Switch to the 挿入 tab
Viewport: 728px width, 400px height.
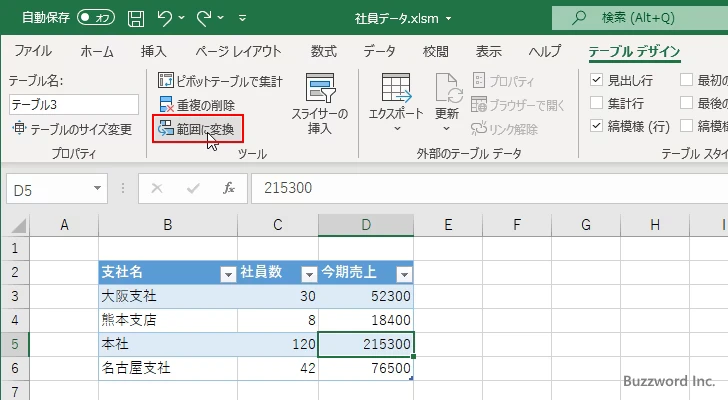[154, 51]
